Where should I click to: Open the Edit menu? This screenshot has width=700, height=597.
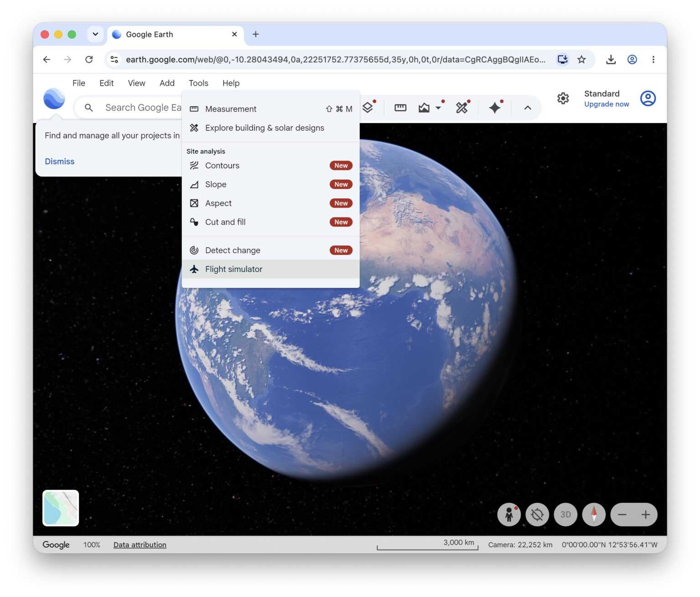107,83
